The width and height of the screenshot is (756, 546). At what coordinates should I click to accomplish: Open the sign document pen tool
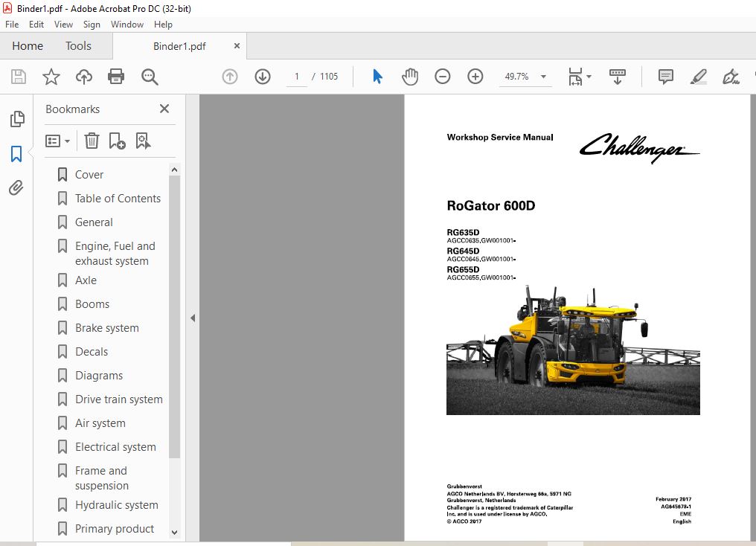click(x=731, y=77)
